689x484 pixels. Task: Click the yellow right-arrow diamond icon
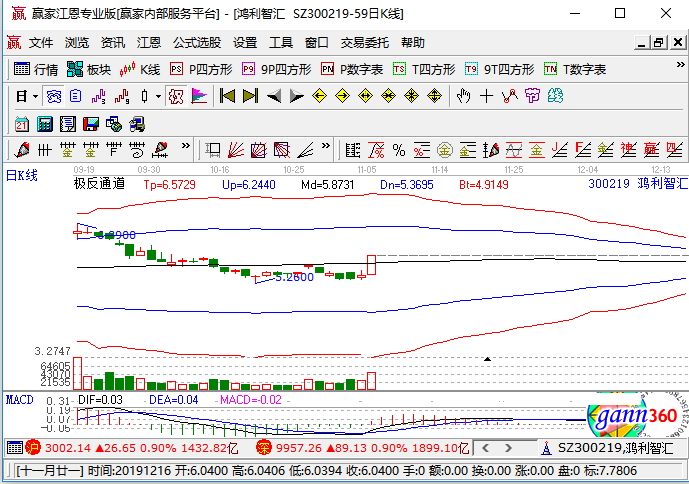coord(342,96)
